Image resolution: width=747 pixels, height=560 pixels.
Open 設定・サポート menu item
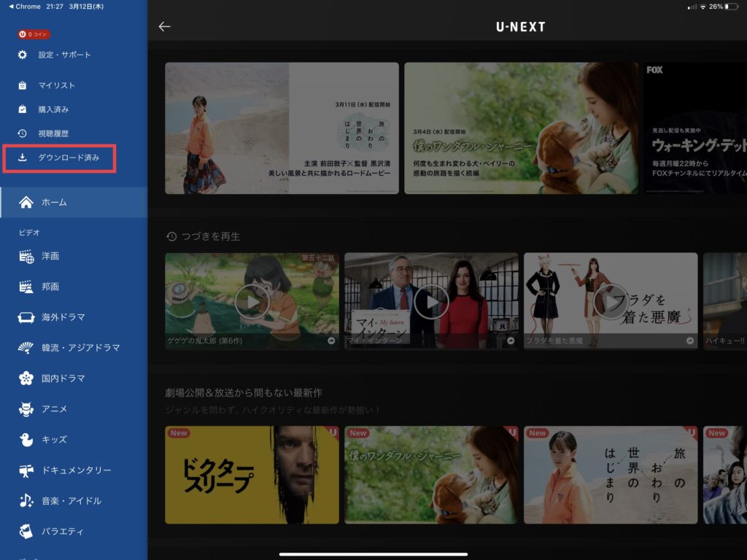click(x=64, y=55)
